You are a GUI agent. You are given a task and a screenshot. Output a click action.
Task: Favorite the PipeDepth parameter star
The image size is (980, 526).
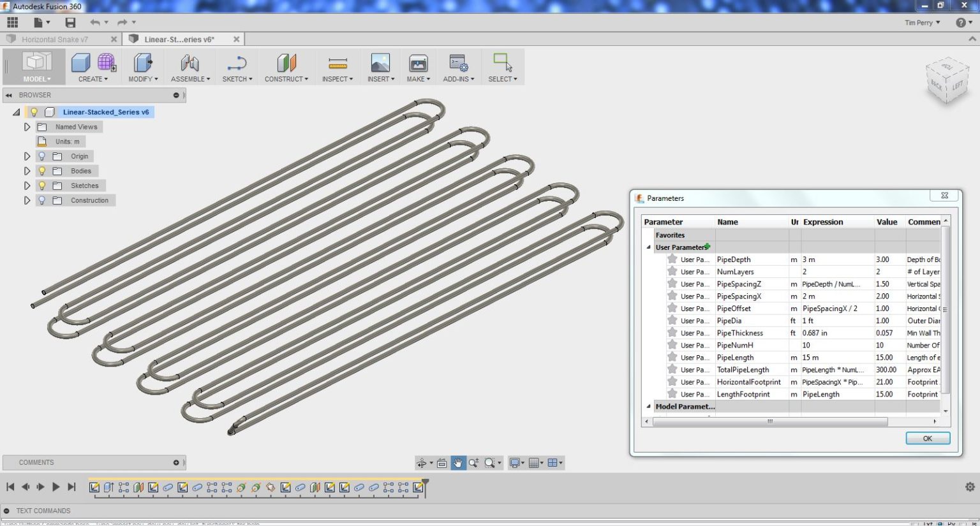point(672,259)
